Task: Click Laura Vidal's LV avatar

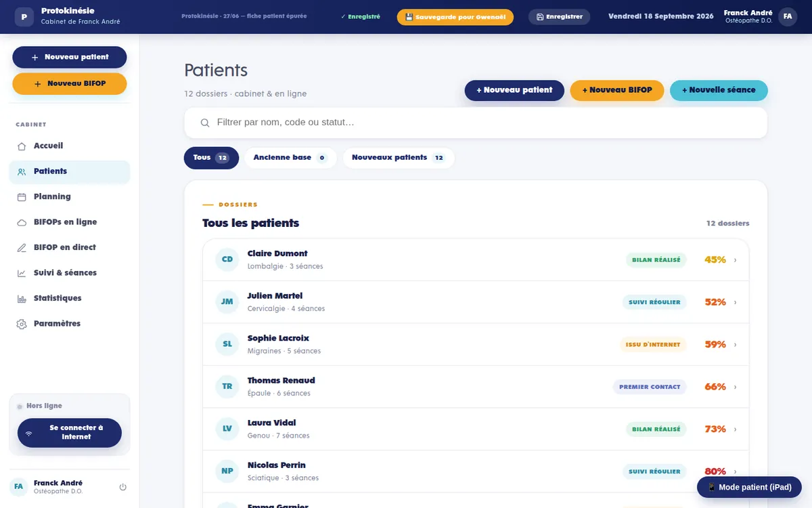Action: coord(227,429)
